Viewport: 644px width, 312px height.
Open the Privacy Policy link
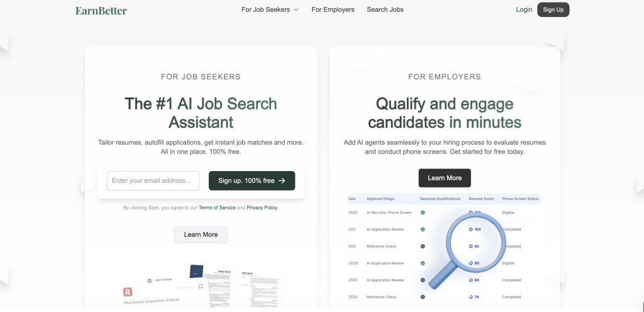[262, 208]
